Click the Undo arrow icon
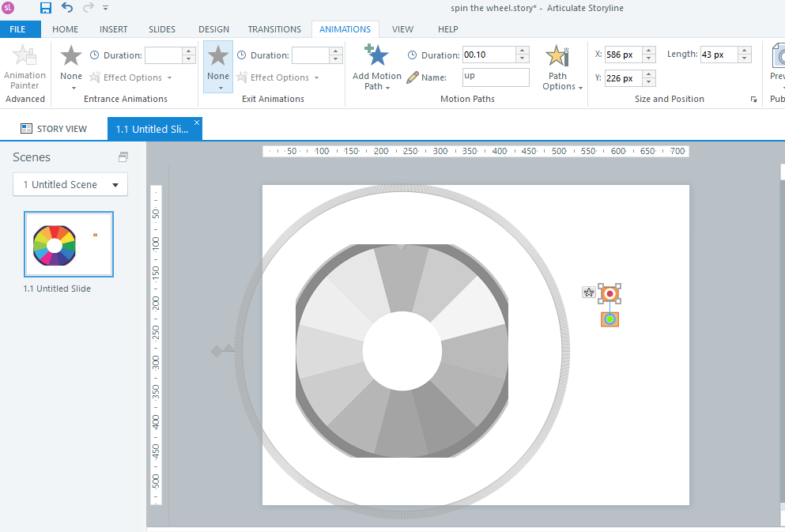This screenshot has width=785, height=532. point(67,8)
